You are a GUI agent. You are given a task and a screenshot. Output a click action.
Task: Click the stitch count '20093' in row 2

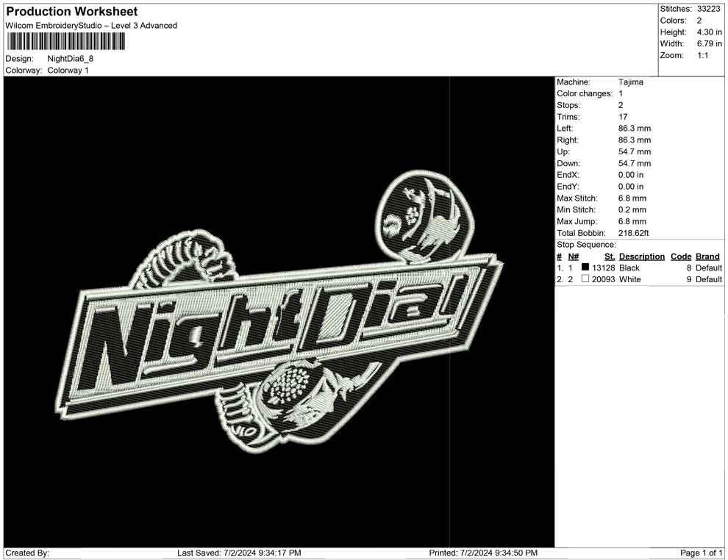click(x=603, y=279)
